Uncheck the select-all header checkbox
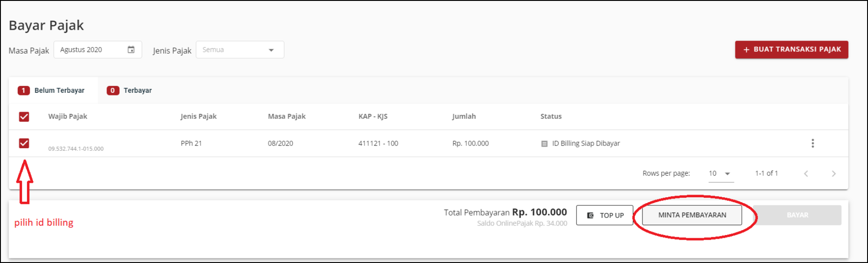 24,117
